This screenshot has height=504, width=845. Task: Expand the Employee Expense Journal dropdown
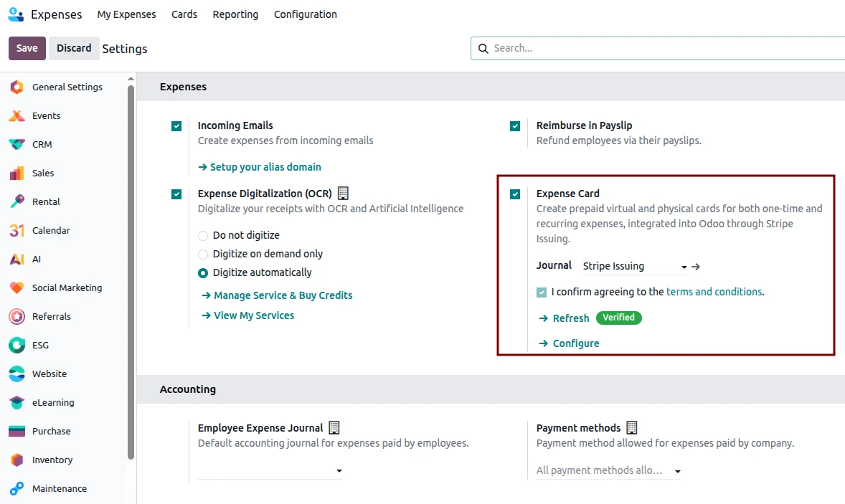pyautogui.click(x=340, y=471)
